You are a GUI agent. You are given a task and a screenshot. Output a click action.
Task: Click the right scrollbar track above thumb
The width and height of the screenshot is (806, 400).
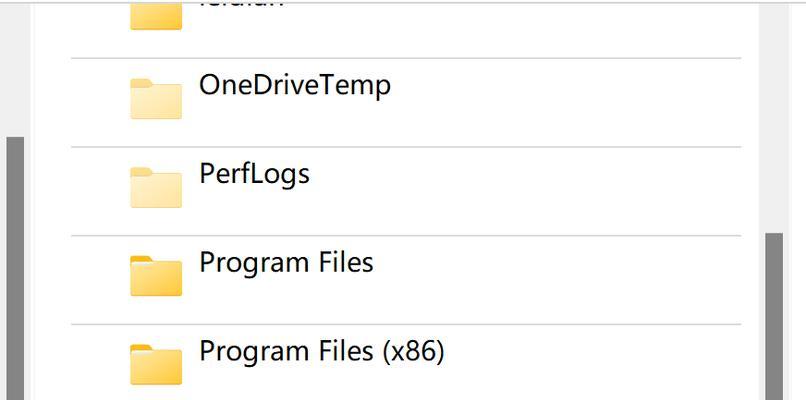point(774,118)
